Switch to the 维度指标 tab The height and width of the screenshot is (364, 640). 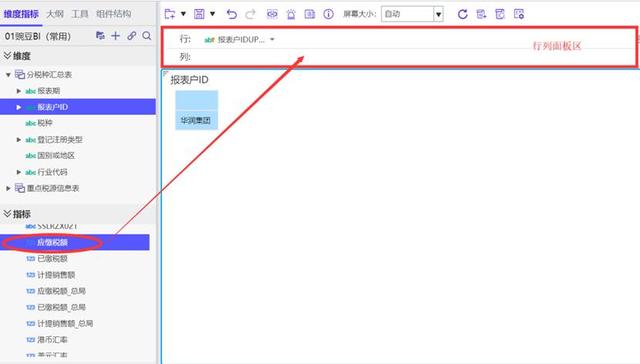(21, 14)
